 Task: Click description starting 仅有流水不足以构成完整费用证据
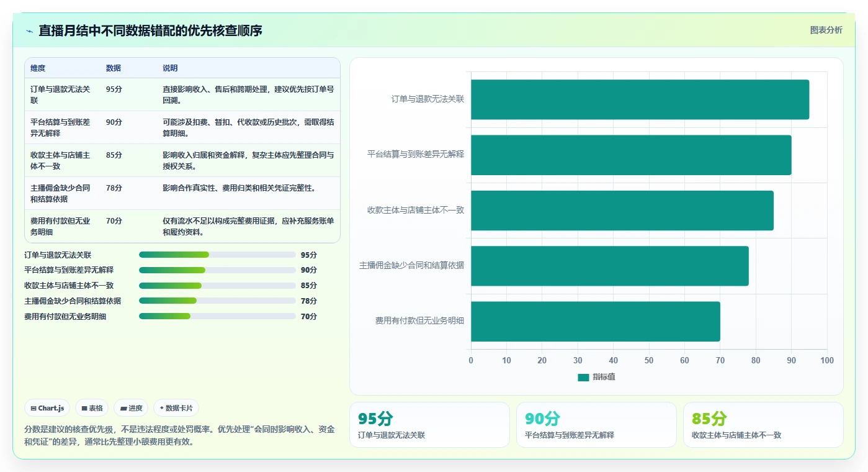click(248, 226)
